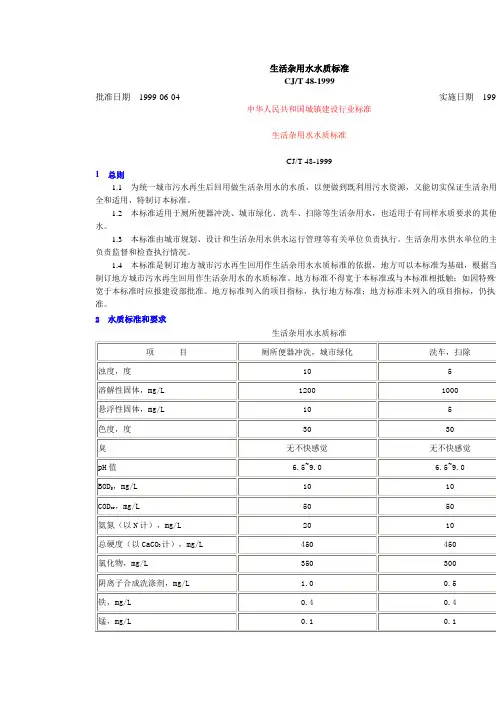Click the 色度，度 row label

pos(115,429)
